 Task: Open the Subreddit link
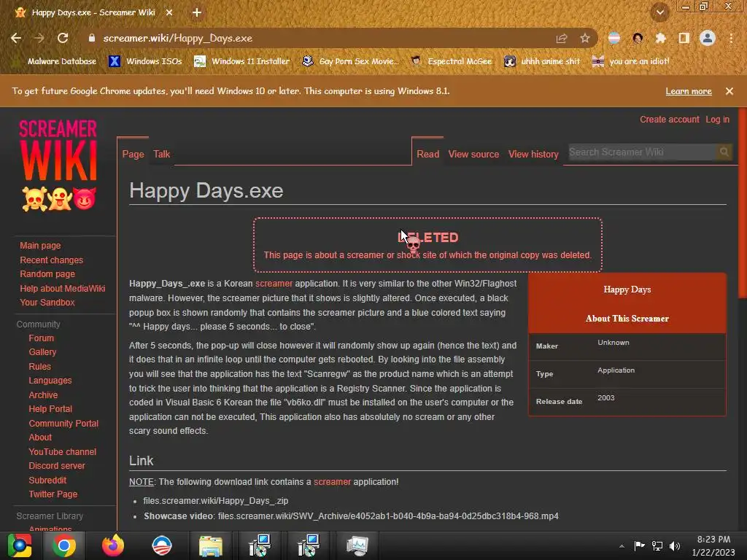[47, 480]
